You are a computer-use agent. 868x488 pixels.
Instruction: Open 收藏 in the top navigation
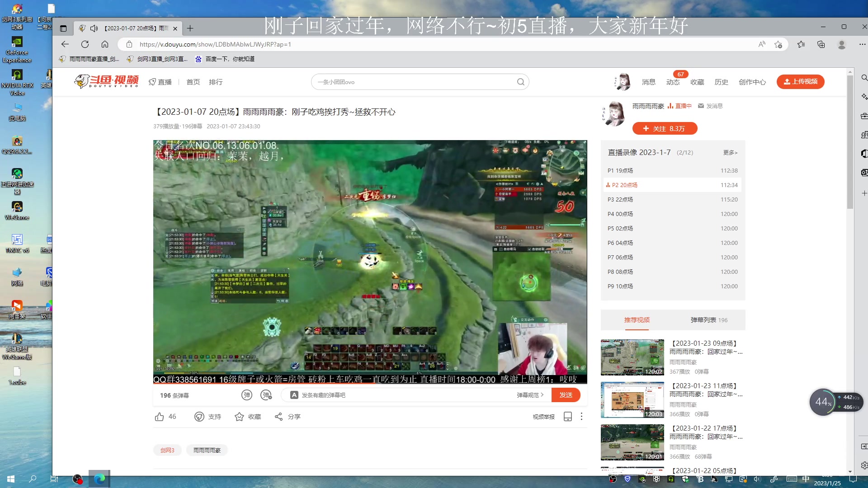pos(697,82)
